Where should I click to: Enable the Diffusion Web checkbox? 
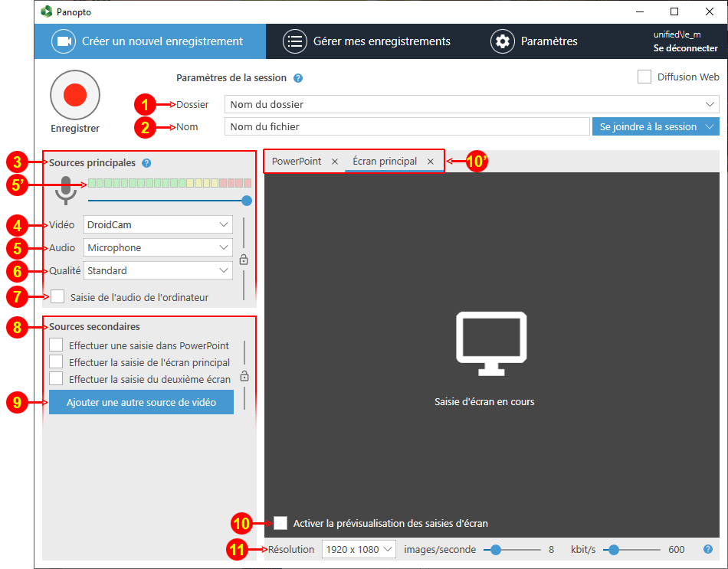pos(644,77)
